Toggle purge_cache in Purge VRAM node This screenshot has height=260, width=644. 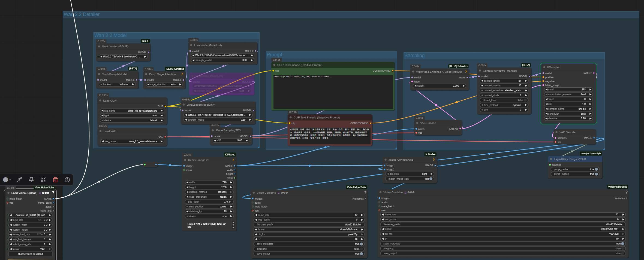pos(575,169)
